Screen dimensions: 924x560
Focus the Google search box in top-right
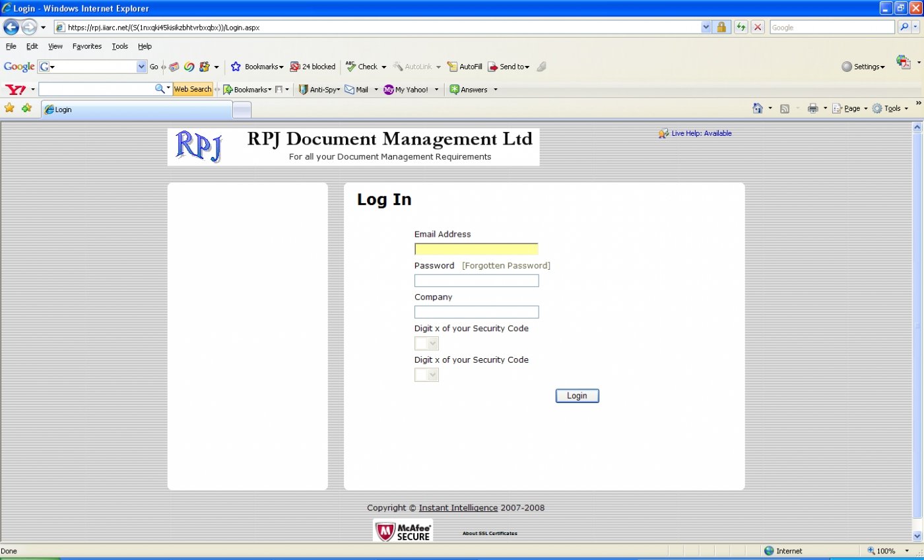point(832,27)
